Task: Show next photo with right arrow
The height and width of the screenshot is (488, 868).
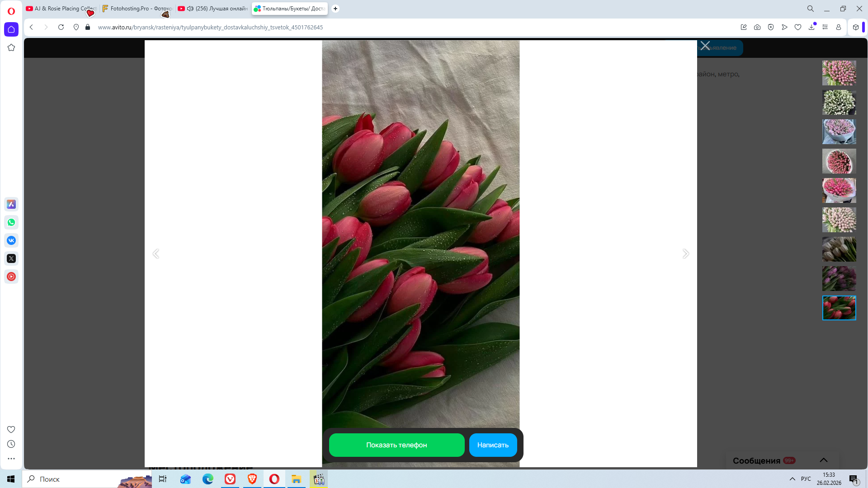Action: (x=685, y=253)
